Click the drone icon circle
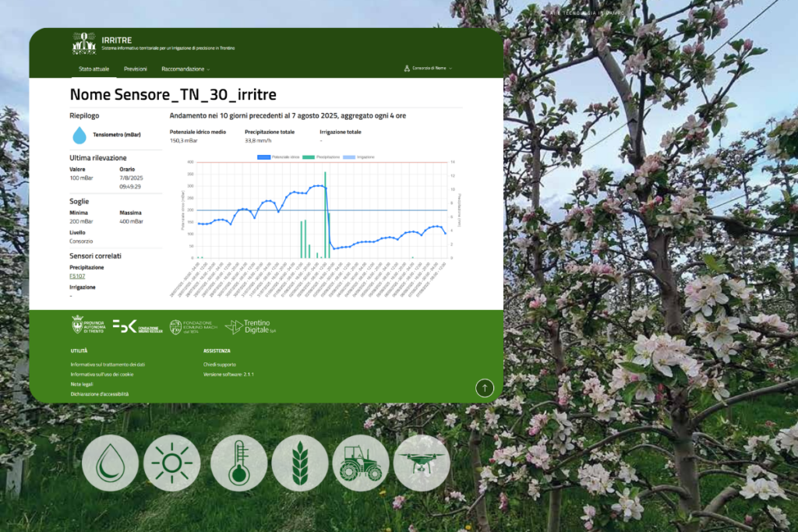 tap(422, 462)
